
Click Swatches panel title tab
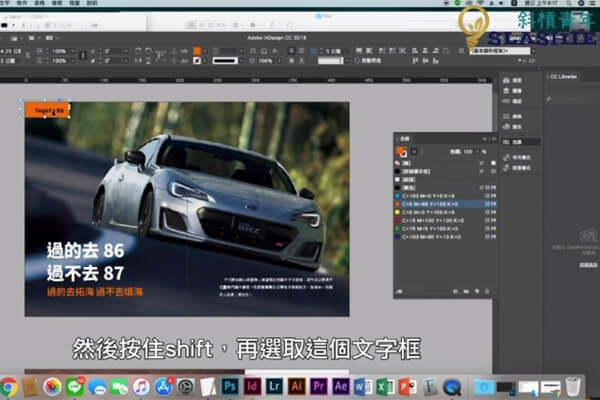404,139
